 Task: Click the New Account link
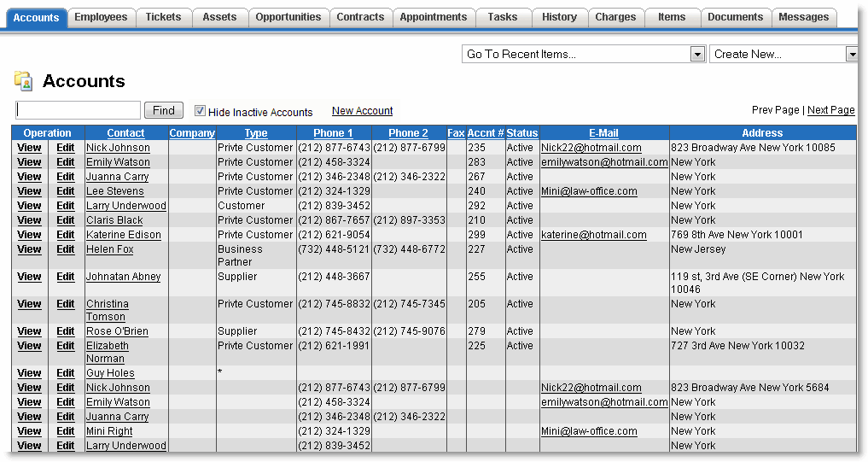tap(362, 111)
